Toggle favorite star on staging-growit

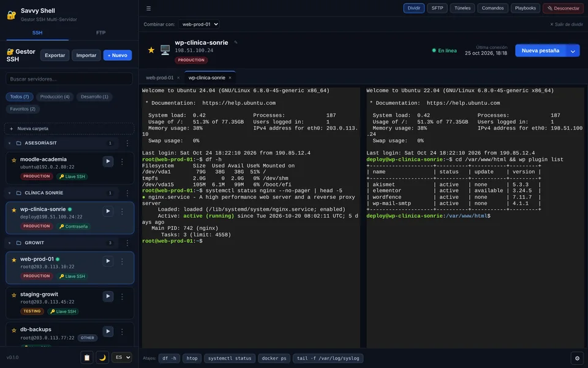click(14, 295)
